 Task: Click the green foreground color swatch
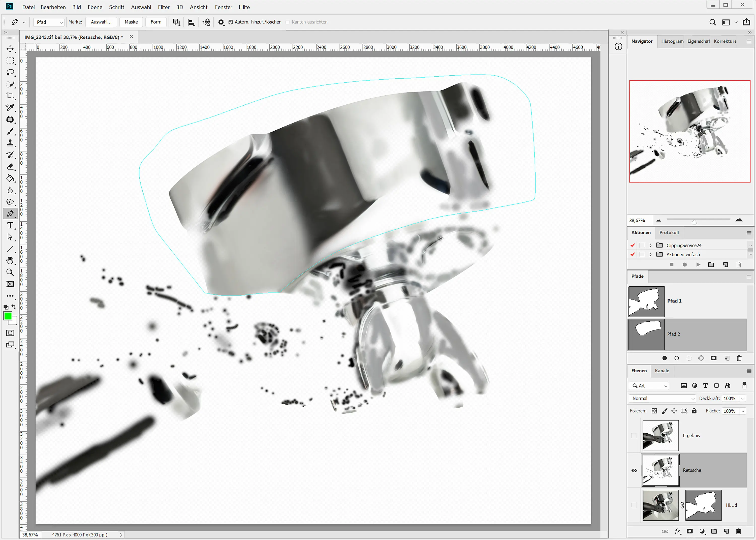click(x=8, y=316)
